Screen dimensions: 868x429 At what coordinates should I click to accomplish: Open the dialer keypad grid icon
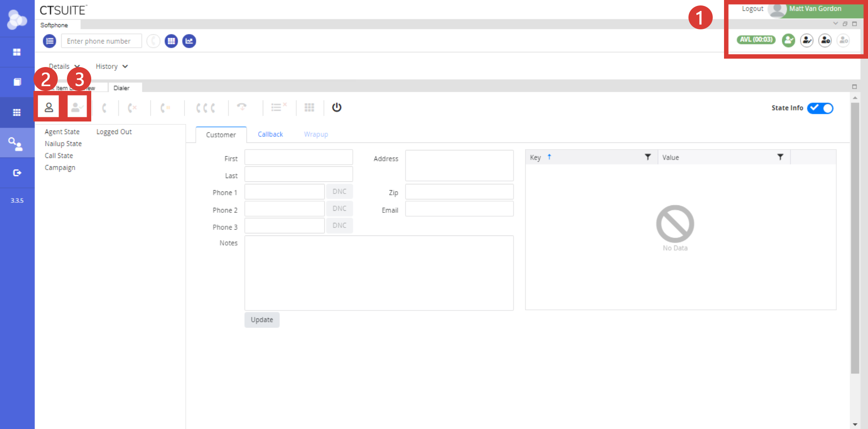[x=309, y=108]
